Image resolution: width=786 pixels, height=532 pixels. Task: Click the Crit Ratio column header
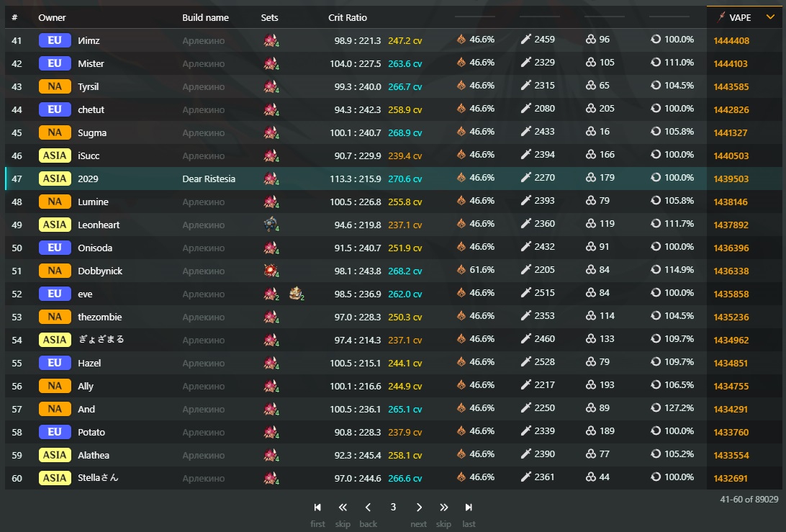point(348,17)
